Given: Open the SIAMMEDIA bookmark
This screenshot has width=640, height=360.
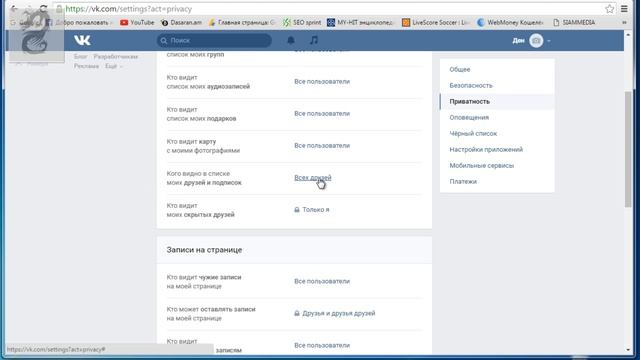Looking at the screenshot, I should point(574,22).
